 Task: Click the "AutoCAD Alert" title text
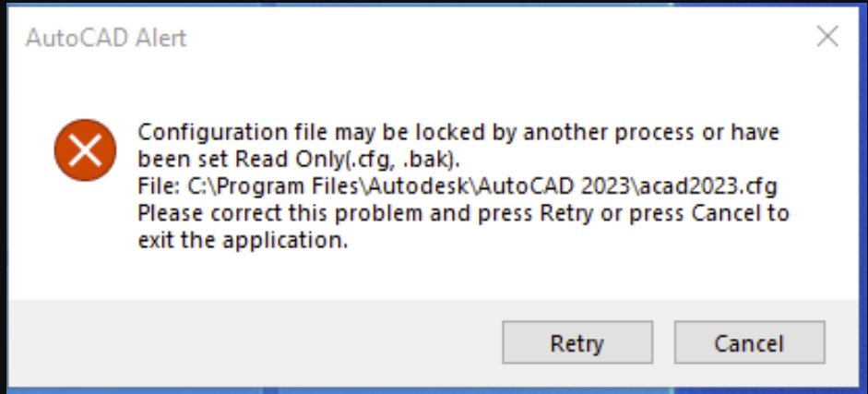pos(106,39)
